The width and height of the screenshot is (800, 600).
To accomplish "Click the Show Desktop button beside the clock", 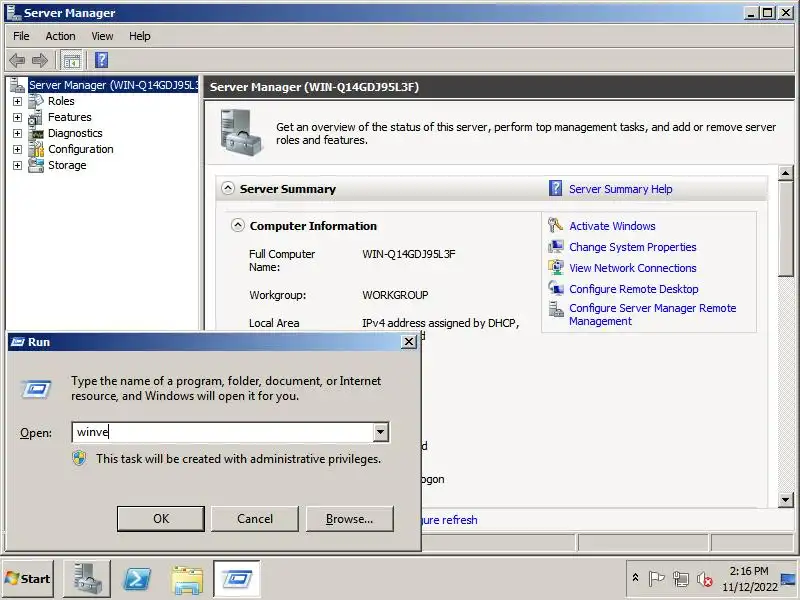I will click(789, 579).
